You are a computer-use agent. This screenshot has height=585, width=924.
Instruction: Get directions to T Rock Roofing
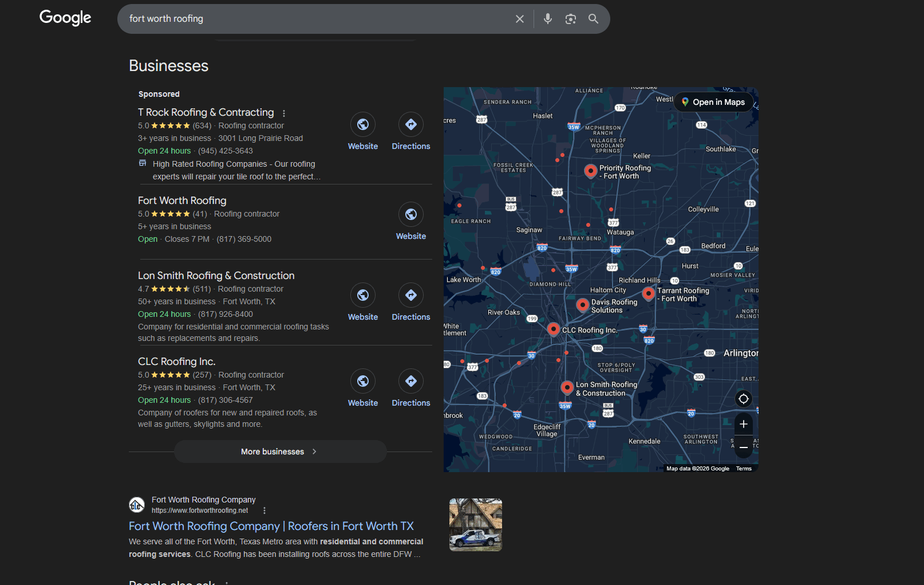(x=410, y=125)
